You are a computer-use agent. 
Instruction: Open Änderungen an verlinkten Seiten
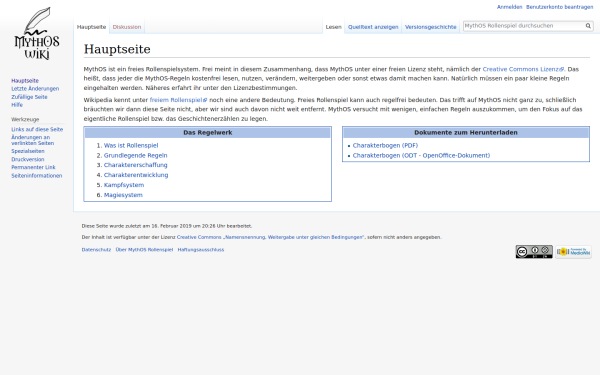coord(33,140)
